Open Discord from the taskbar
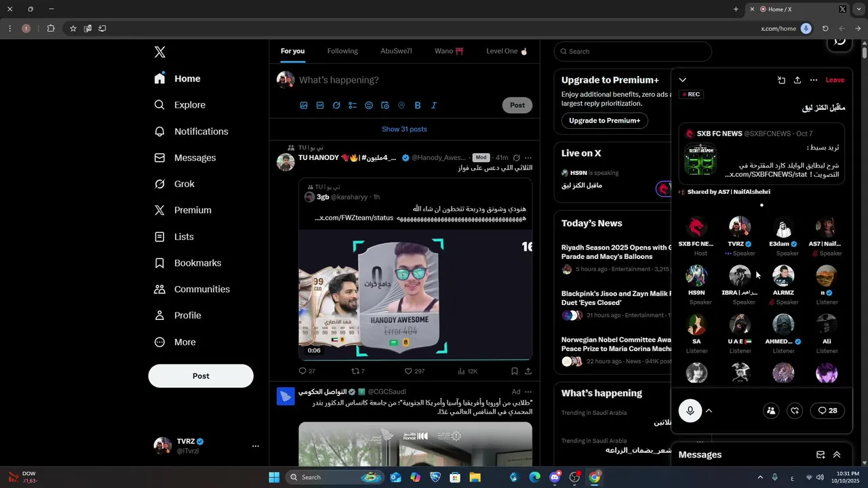Image resolution: width=868 pixels, height=488 pixels. coord(555,477)
